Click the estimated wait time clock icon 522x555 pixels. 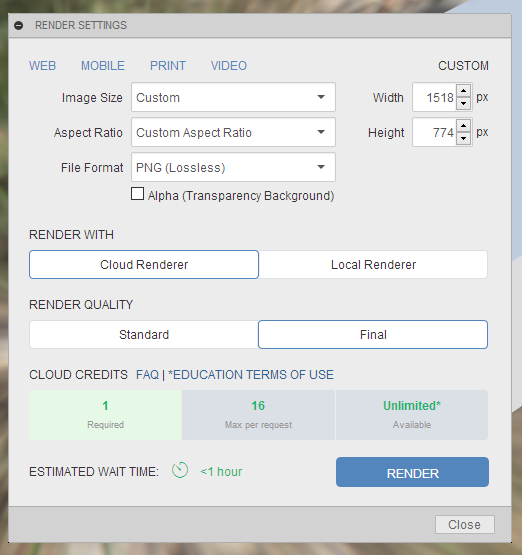point(180,470)
